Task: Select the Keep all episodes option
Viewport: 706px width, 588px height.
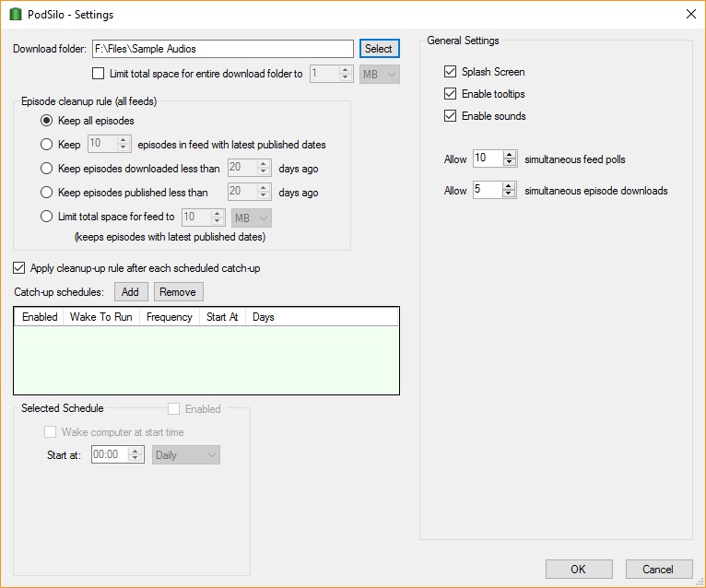Action: 47,121
